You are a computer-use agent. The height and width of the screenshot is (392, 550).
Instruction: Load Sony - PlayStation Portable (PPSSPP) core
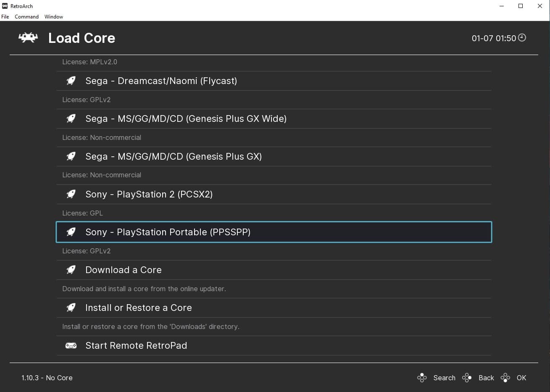point(274,232)
